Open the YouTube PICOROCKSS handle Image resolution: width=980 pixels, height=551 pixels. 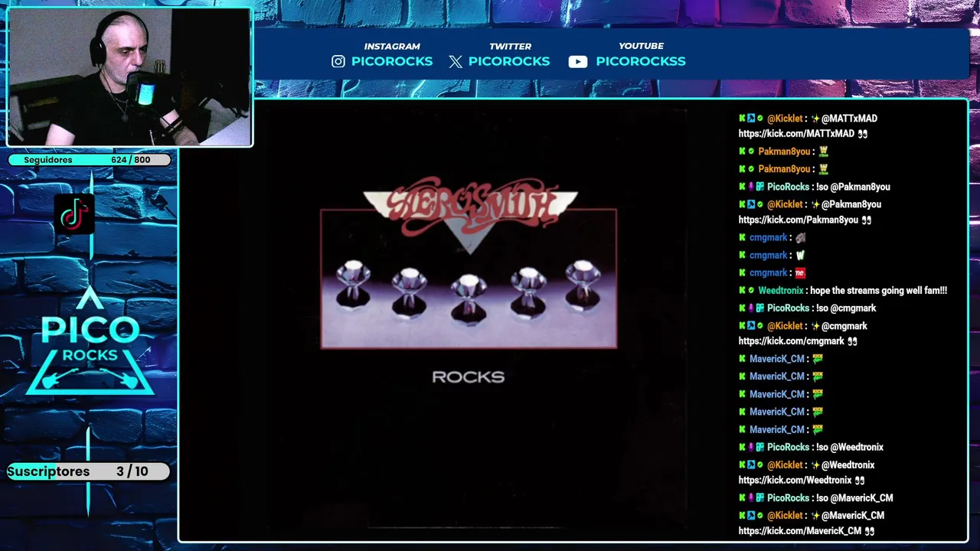(x=641, y=61)
